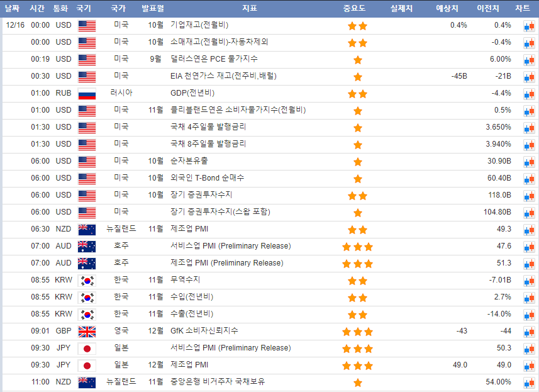Click the 54.00% previous value cell
The height and width of the screenshot is (392, 539).
pos(498,382)
